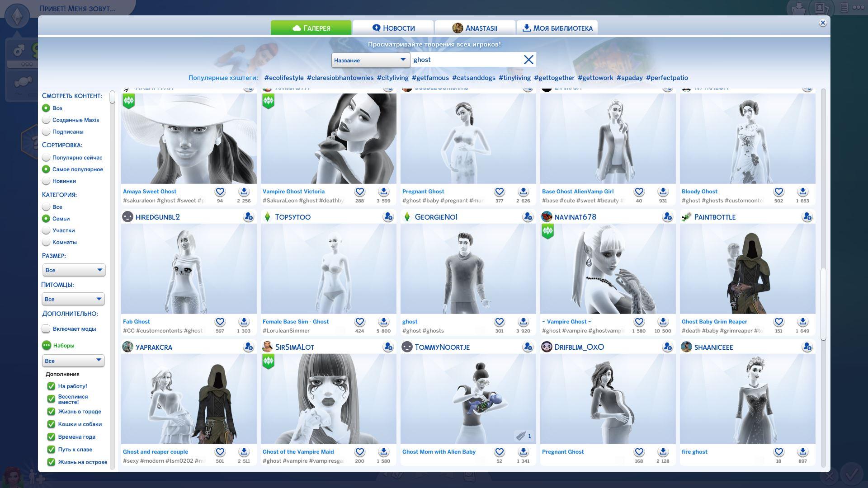This screenshot has width=868, height=488.
Task: Download the Pregnant Ghost household by BubbleGumSims
Action: 523,192
